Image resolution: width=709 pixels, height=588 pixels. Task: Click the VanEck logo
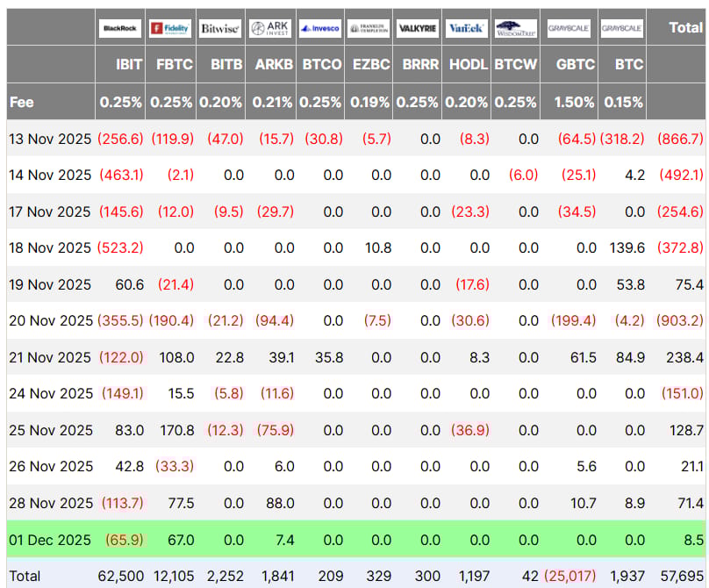coord(467,28)
